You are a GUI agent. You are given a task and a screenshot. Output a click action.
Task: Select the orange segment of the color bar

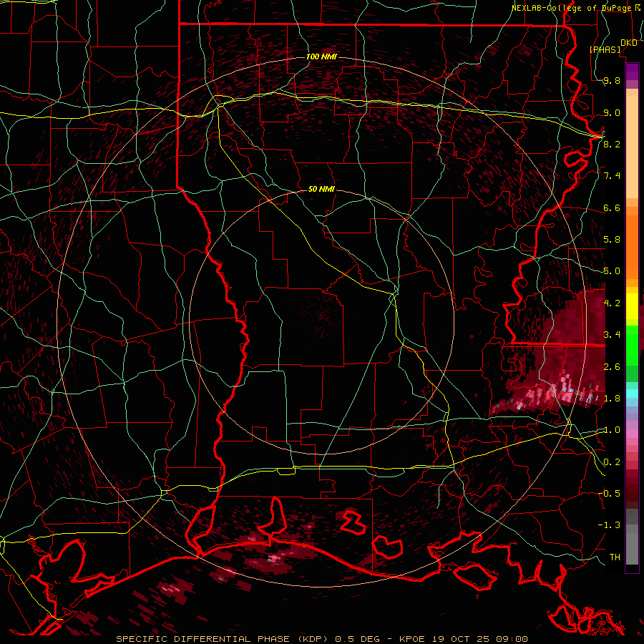632,246
